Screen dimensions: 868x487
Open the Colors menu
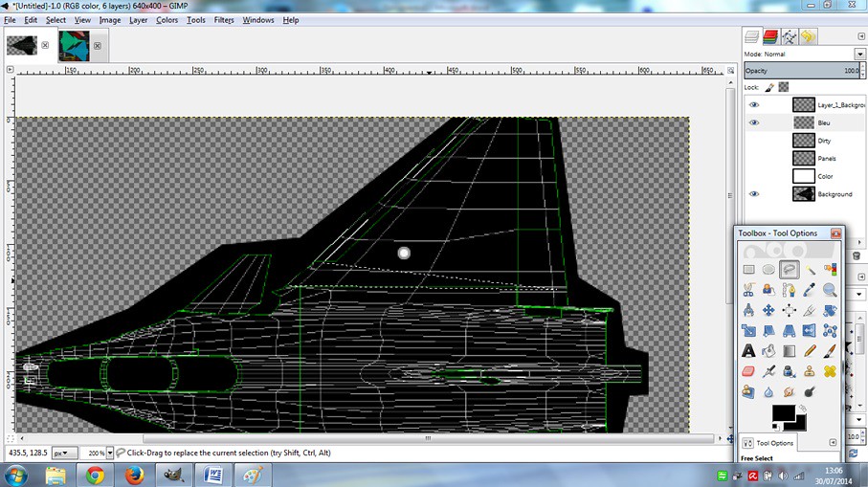click(x=167, y=20)
